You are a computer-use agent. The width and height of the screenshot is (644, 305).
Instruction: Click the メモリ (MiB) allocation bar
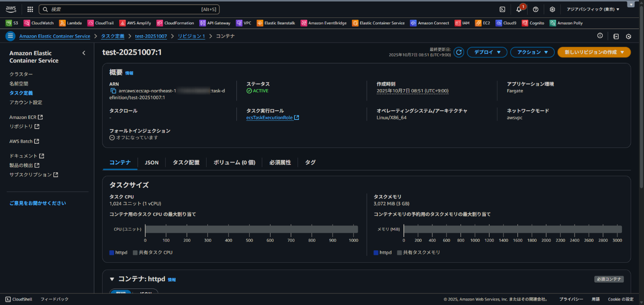pyautogui.click(x=513, y=229)
